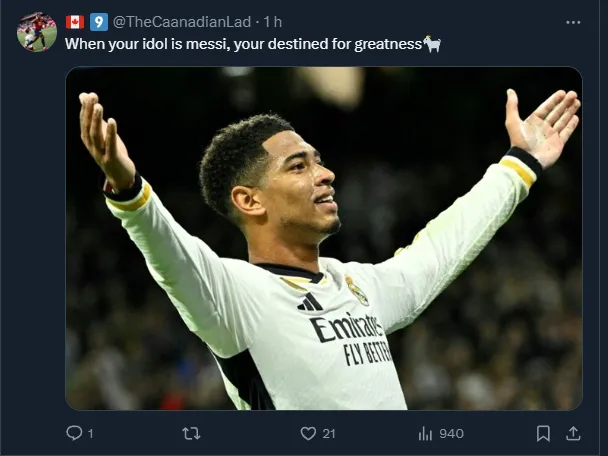This screenshot has width=608, height=456.
Task: Click the reply count 1
Action: (90, 433)
